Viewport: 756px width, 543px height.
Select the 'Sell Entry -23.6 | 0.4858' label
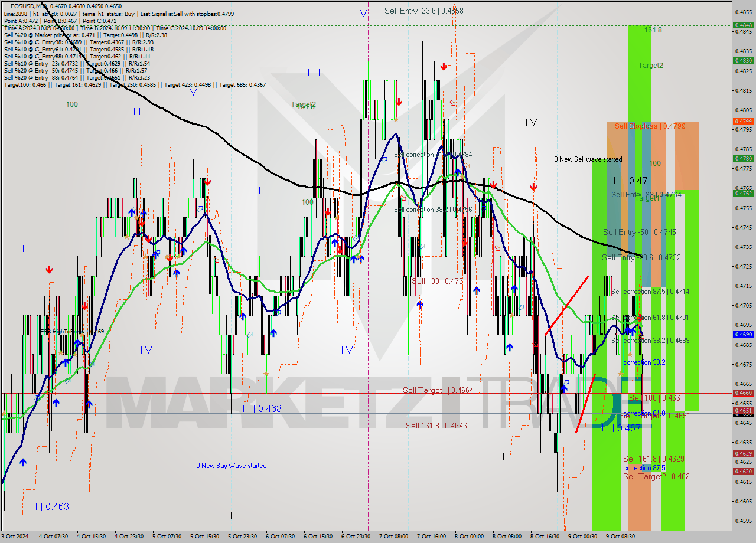point(423,11)
